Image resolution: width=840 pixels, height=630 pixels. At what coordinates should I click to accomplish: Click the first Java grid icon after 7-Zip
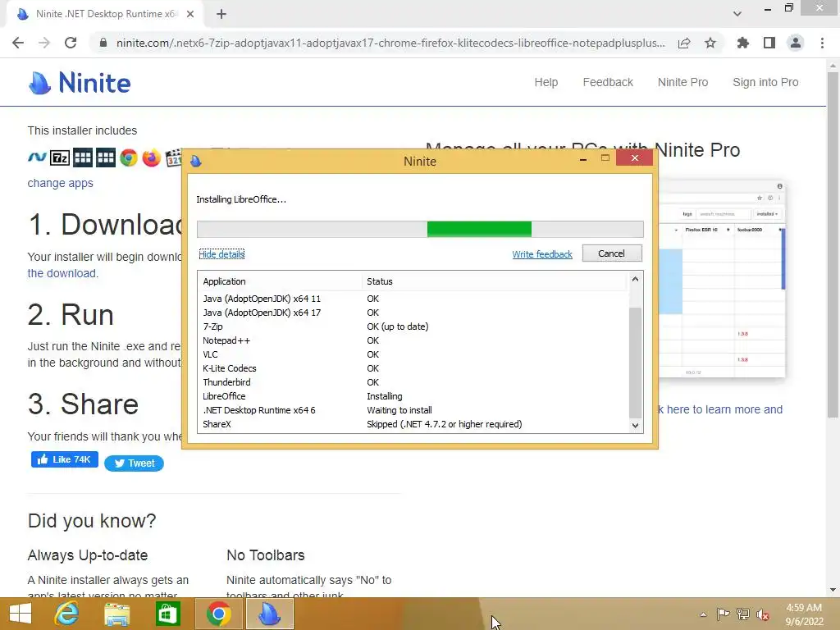tap(83, 158)
